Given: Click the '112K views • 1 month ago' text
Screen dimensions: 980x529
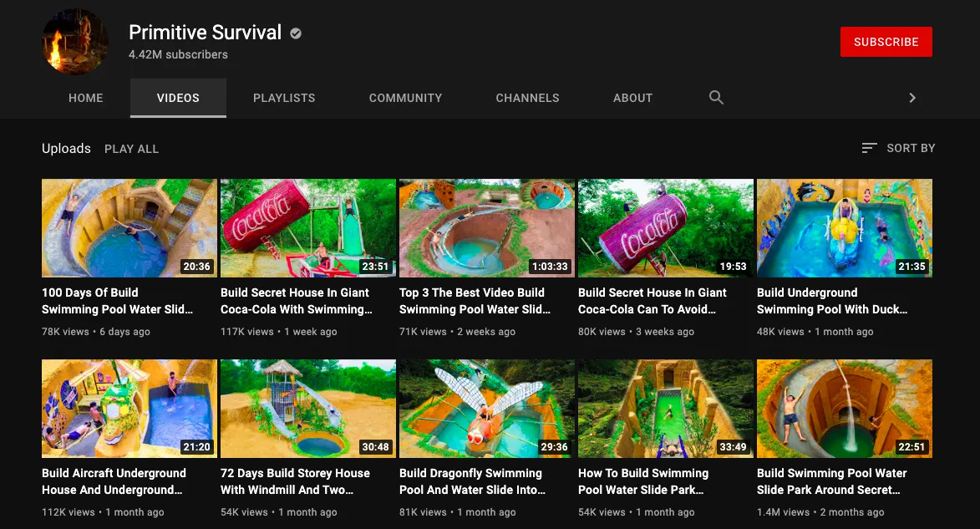Looking at the screenshot, I should (103, 512).
